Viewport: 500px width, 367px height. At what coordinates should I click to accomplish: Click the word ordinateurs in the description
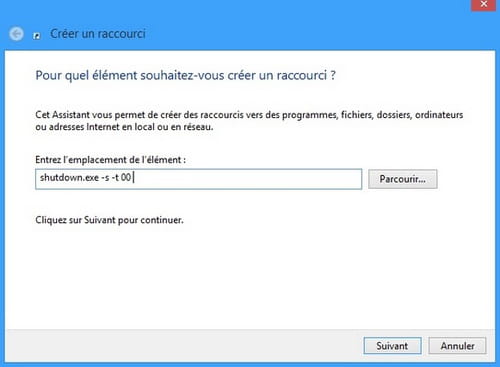439,115
